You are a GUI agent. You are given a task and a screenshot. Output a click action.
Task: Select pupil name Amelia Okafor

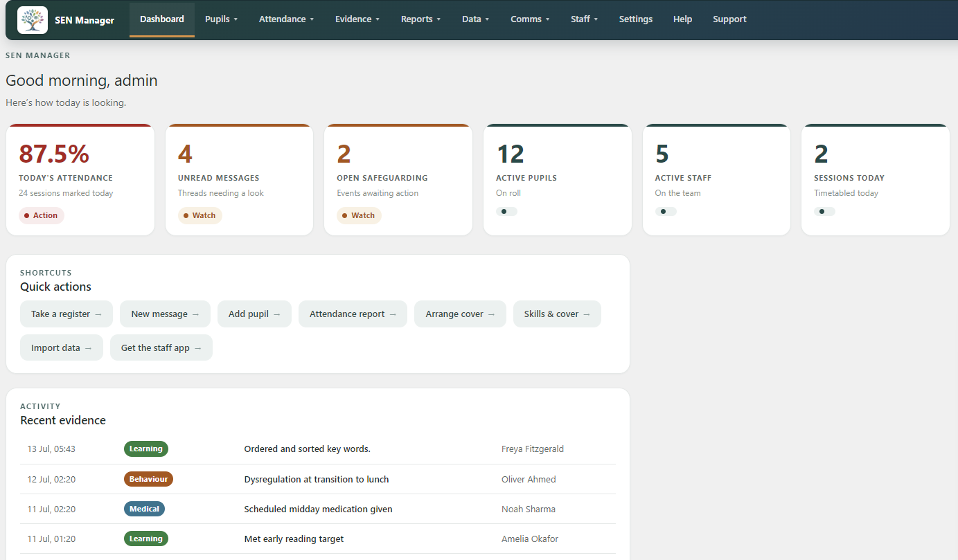[x=530, y=539]
